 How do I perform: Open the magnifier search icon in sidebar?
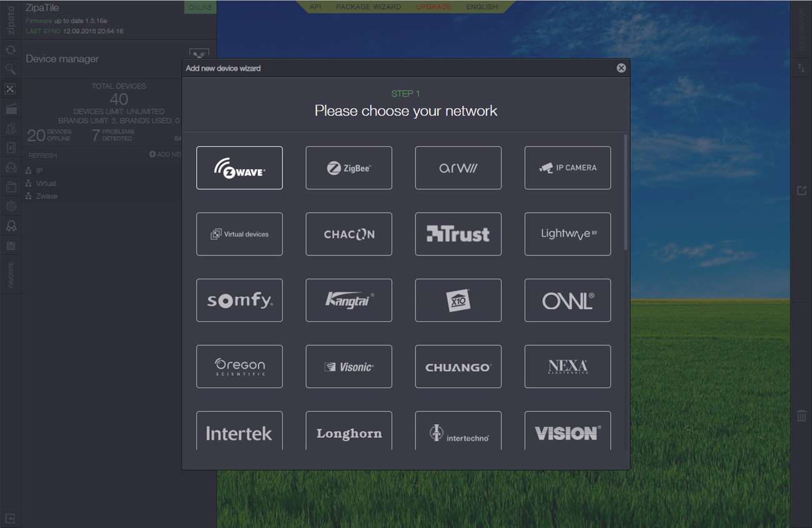[x=11, y=69]
